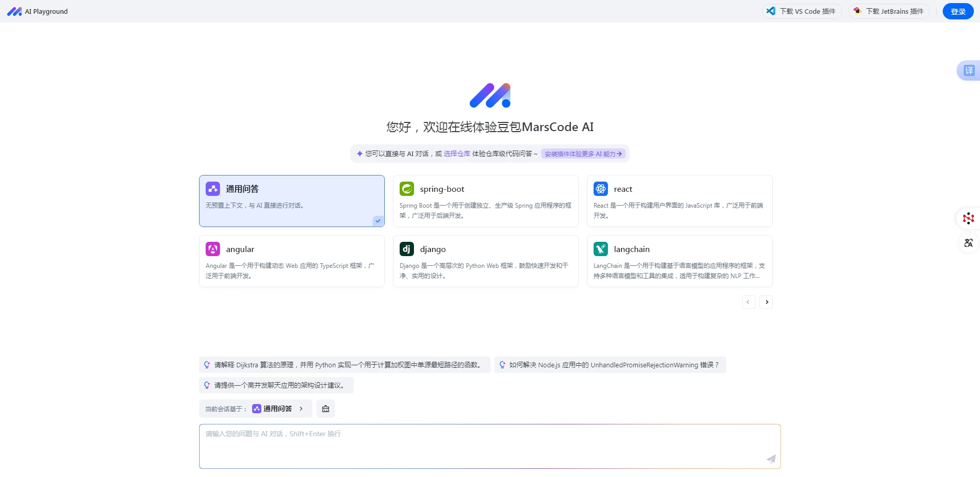Image resolution: width=980 pixels, height=477 pixels.
Task: Go to next framework page with right arrow
Action: coord(767,302)
